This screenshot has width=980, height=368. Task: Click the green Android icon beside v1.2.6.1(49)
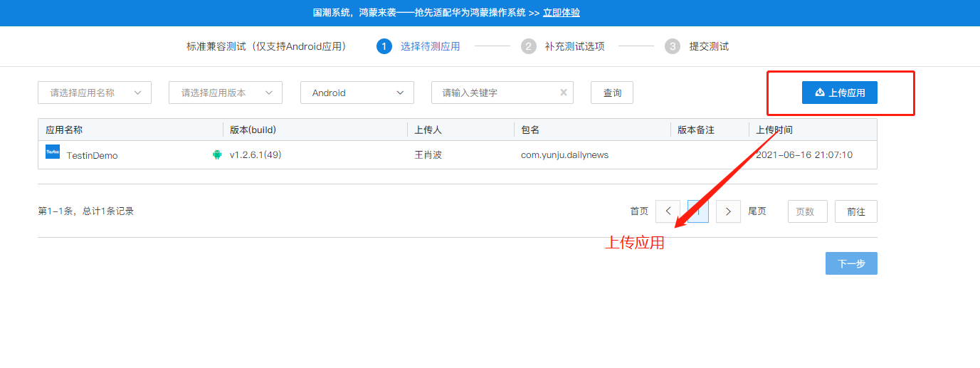(x=217, y=154)
